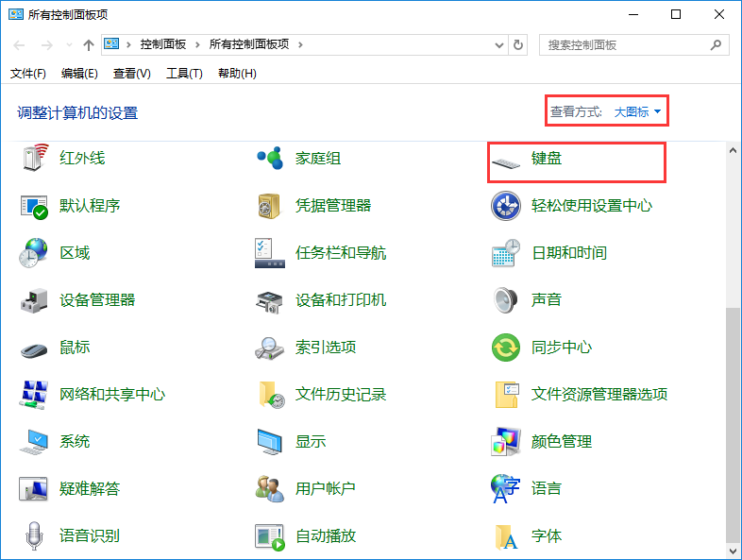Click the refresh button beside address bar
This screenshot has width=742, height=560.
pyautogui.click(x=518, y=44)
